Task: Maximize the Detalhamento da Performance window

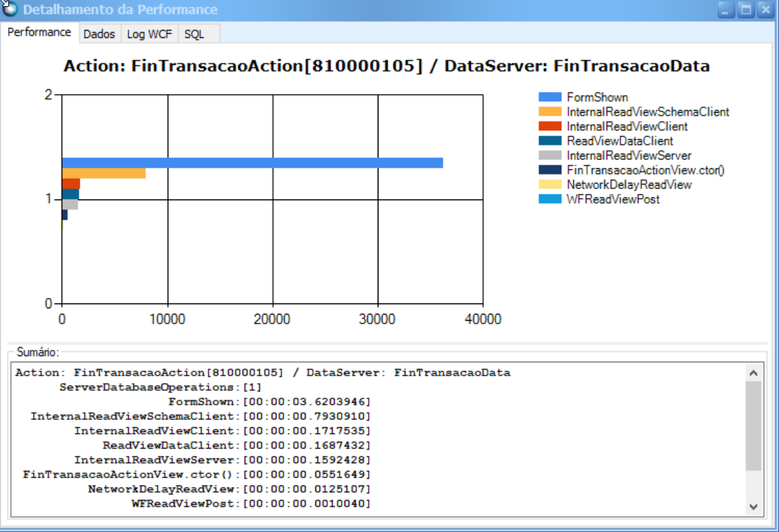Action: (746, 10)
